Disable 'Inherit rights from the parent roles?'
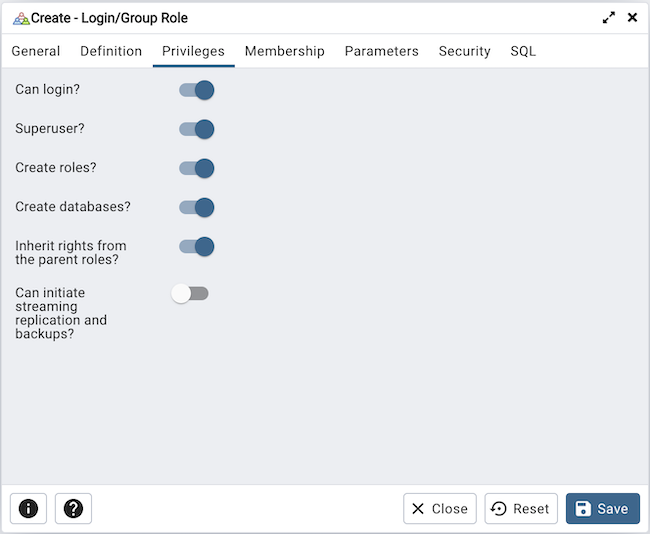Image resolution: width=650 pixels, height=534 pixels. (196, 247)
